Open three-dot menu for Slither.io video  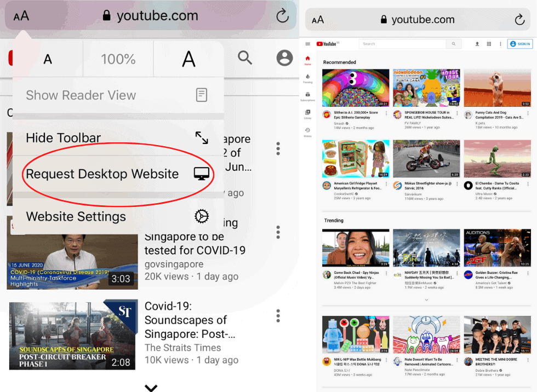tap(386, 113)
